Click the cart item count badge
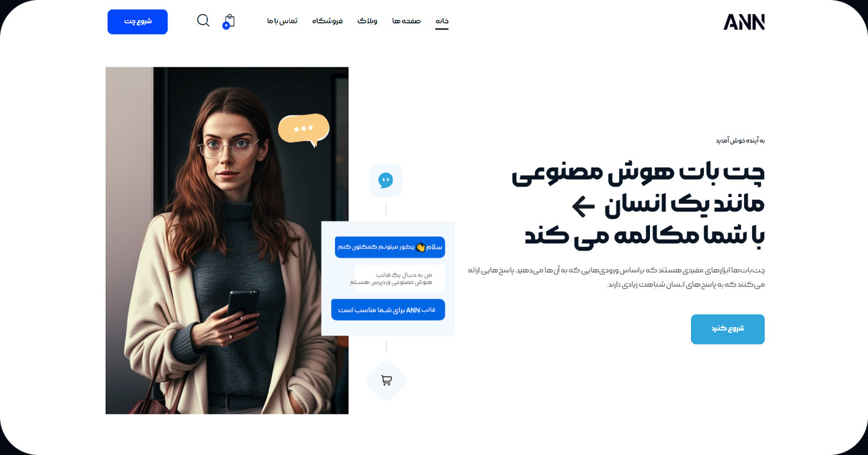Screen dimensions: 868x455 [x=226, y=26]
